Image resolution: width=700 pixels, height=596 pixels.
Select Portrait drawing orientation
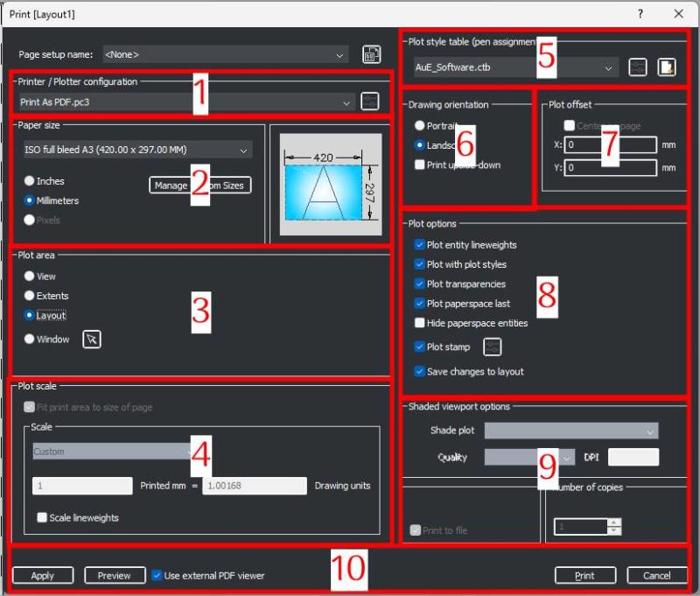[x=420, y=126]
